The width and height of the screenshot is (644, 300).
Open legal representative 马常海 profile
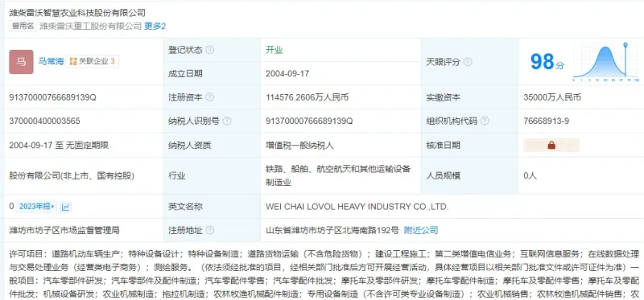(51, 62)
